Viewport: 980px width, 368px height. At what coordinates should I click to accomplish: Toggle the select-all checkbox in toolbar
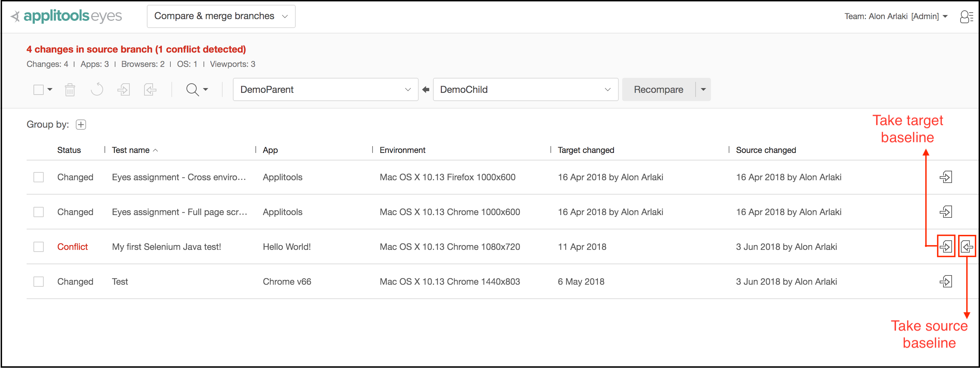[x=39, y=90]
